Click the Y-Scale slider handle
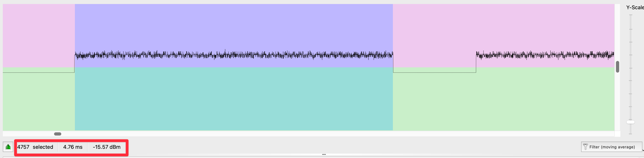644x158 pixels. tap(631, 122)
